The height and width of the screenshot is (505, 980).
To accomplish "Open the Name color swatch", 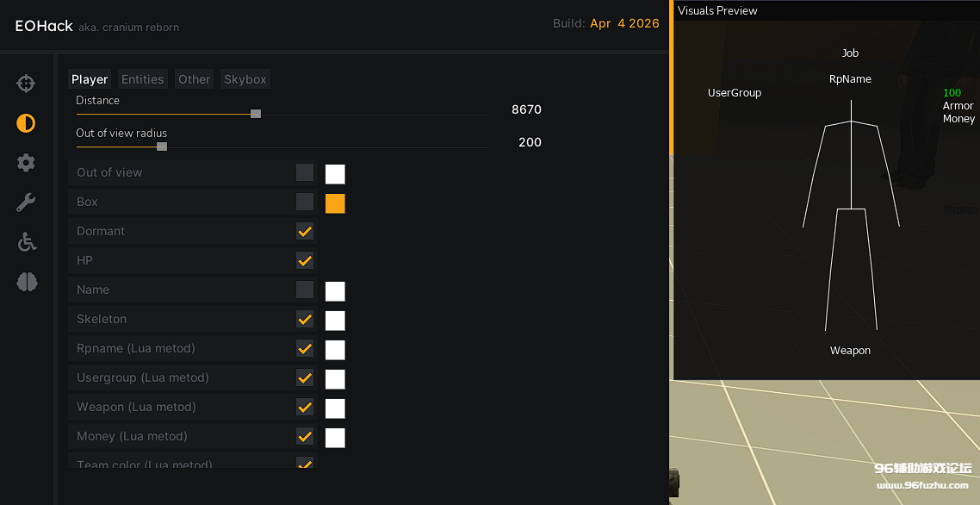I will point(335,291).
